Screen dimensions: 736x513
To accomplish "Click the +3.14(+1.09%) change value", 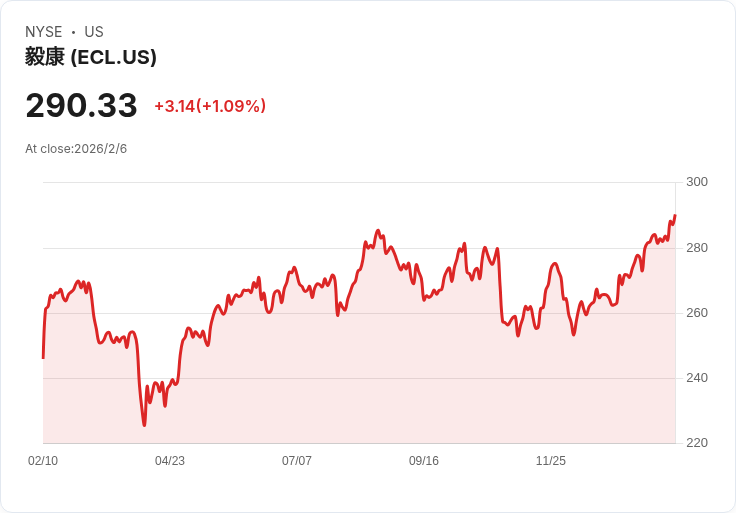I will (x=210, y=106).
